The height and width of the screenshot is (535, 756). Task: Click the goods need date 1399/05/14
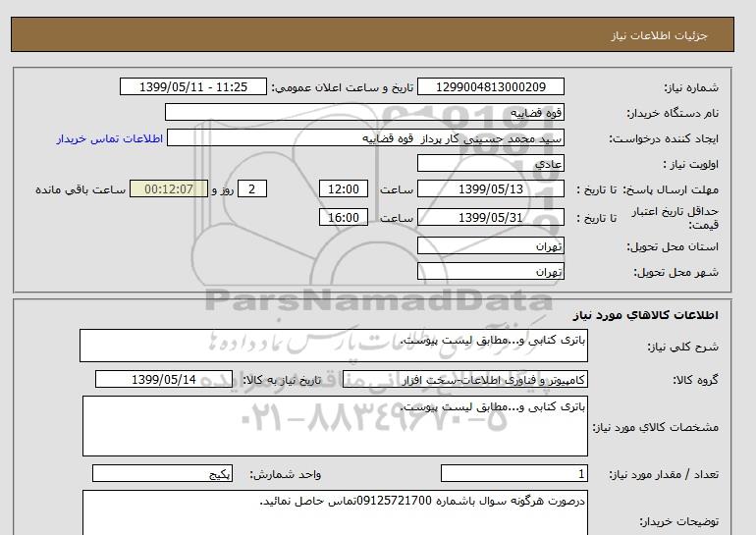click(x=164, y=379)
